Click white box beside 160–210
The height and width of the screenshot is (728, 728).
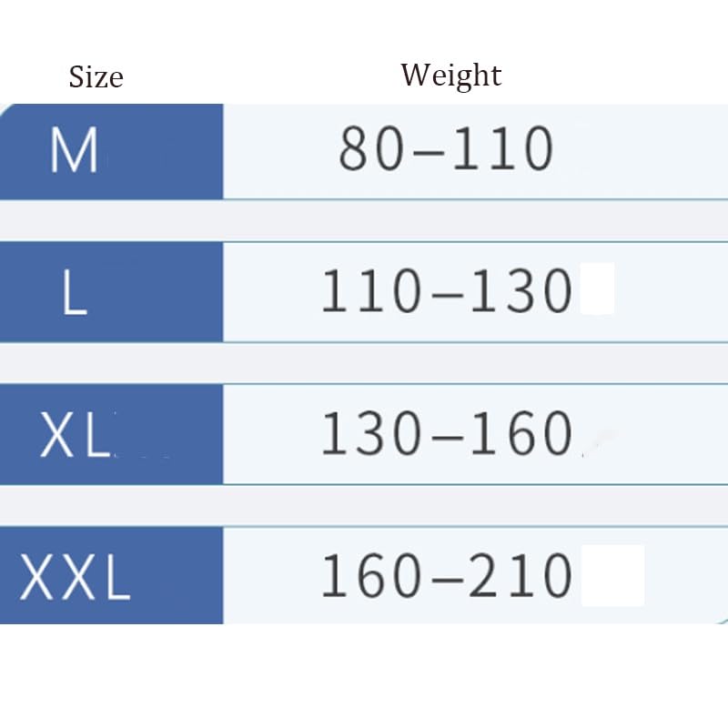coord(612,576)
